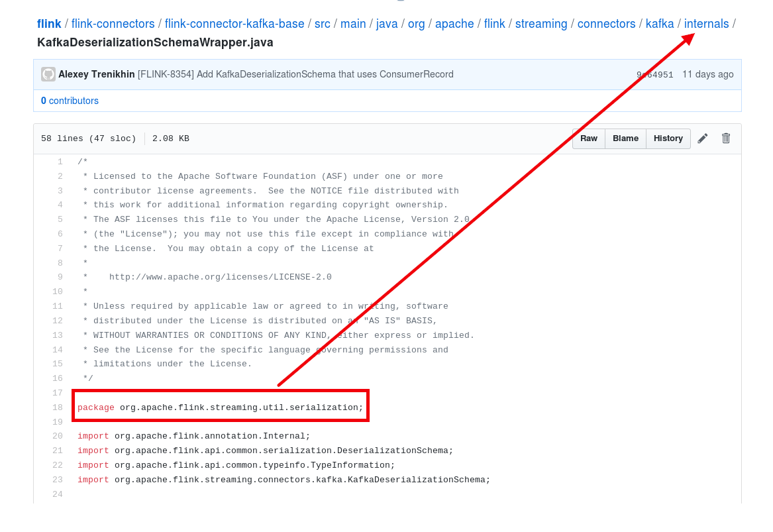773x532 pixels.
Task: Open the Blame view
Action: tap(625, 138)
